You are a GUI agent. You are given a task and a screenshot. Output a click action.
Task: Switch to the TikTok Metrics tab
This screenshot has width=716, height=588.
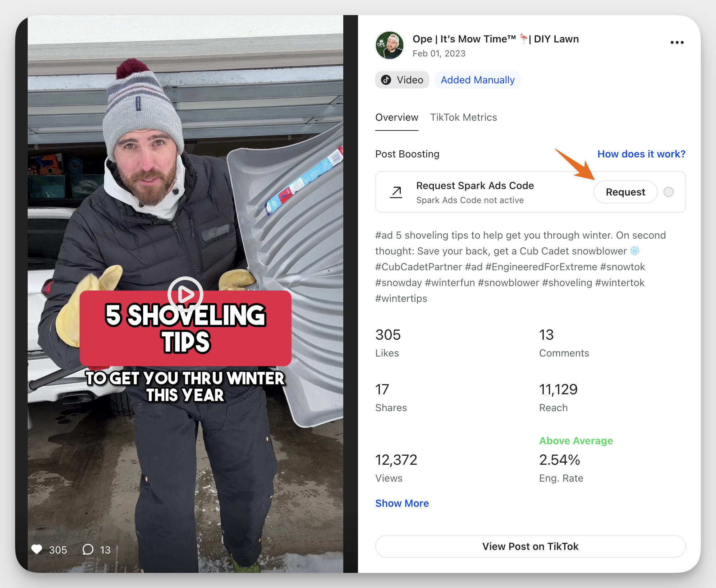click(464, 118)
